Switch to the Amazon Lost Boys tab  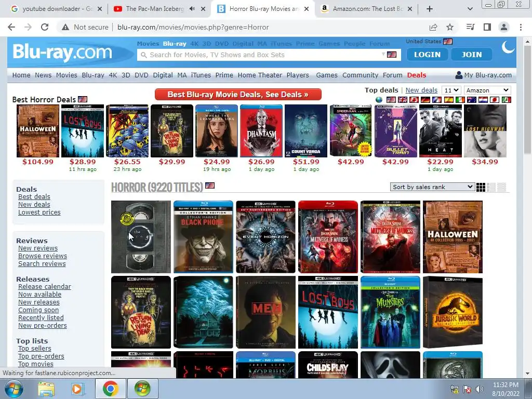tap(367, 9)
